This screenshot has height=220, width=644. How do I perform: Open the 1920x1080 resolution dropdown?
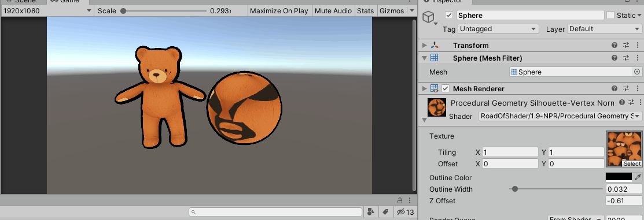pos(47,10)
